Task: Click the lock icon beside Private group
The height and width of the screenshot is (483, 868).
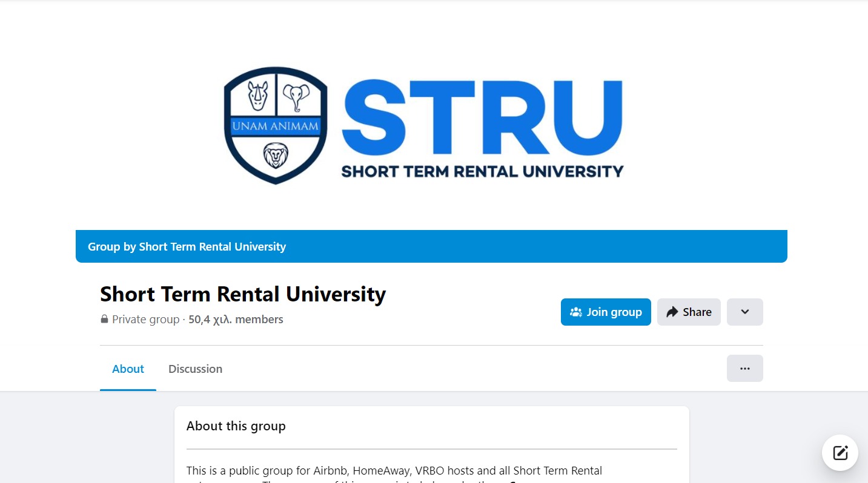Action: (x=104, y=319)
